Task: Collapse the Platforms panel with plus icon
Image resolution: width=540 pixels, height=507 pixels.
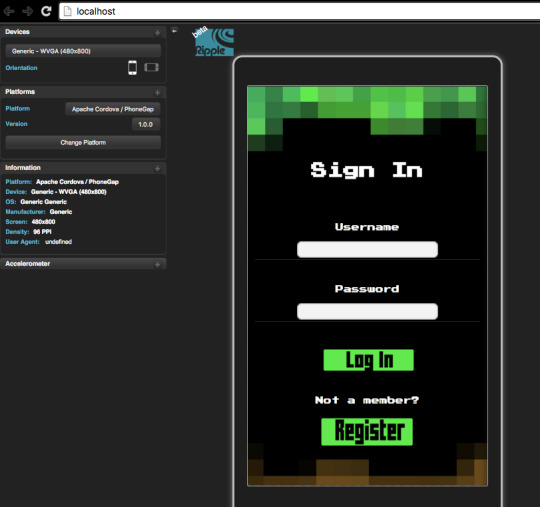Action: point(157,93)
